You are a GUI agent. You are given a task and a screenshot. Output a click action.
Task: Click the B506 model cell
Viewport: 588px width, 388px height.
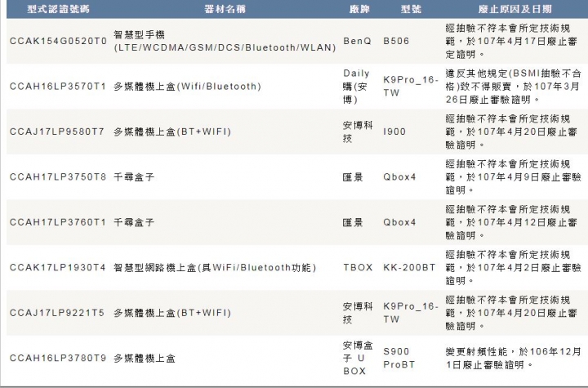click(x=396, y=42)
